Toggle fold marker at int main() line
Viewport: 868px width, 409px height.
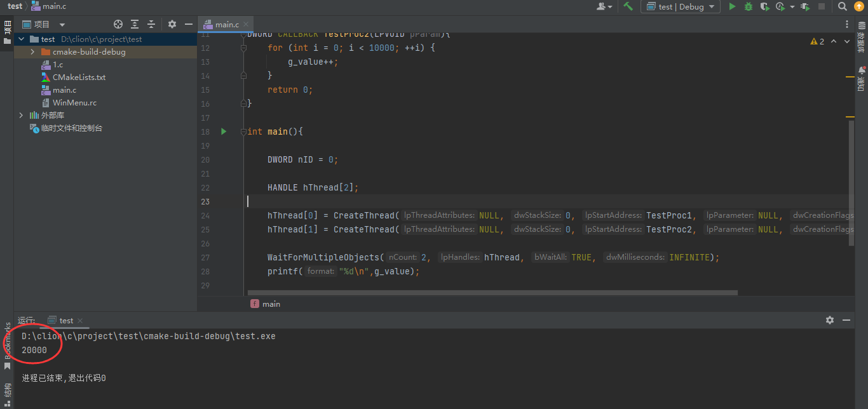243,131
